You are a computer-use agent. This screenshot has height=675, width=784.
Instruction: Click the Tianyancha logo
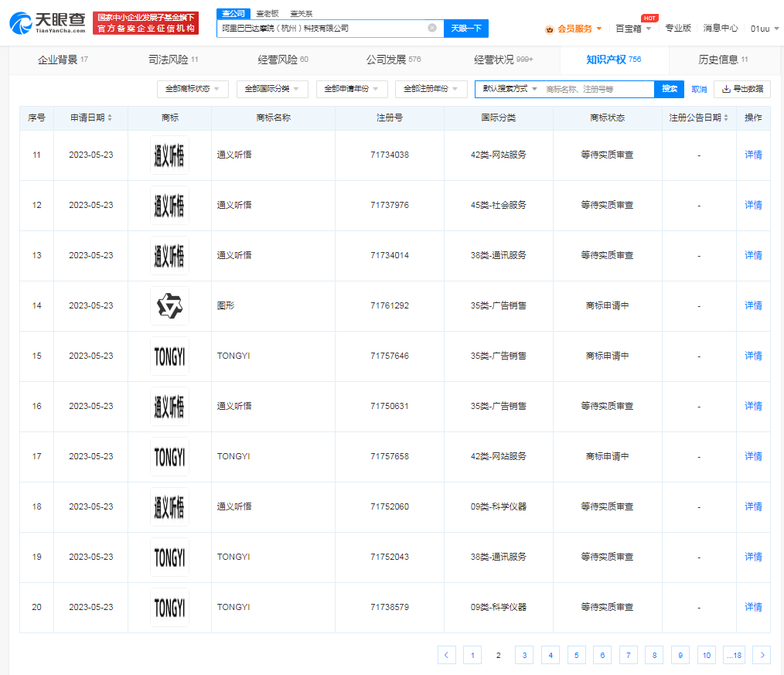pyautogui.click(x=47, y=24)
